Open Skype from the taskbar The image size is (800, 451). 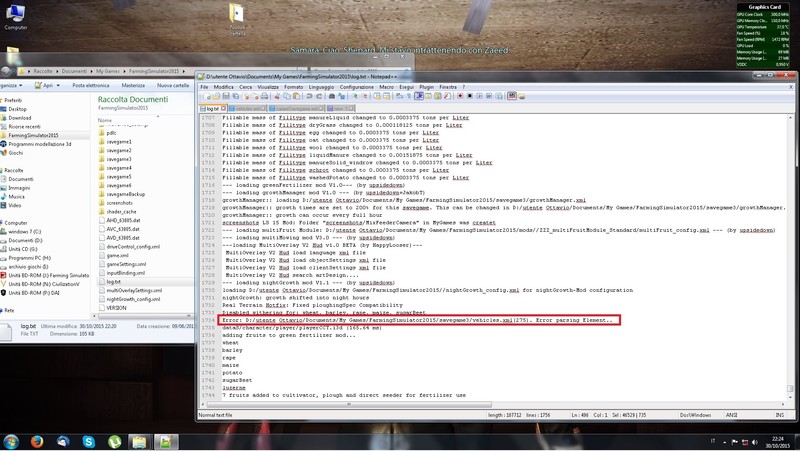[x=88, y=440]
